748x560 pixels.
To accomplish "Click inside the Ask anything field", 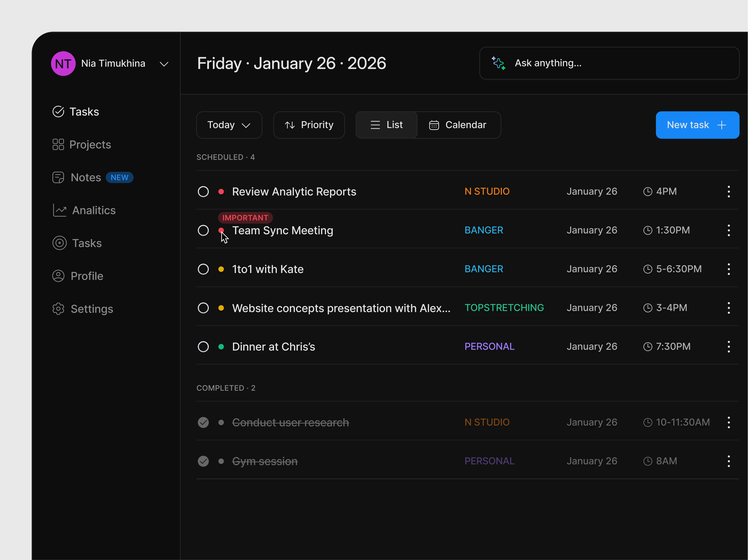I will coord(575,63).
